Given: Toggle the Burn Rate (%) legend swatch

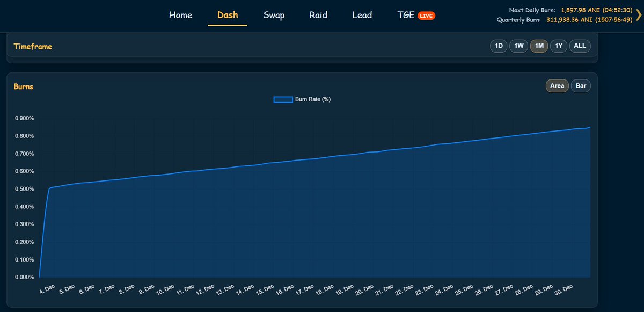Looking at the screenshot, I should 283,99.
